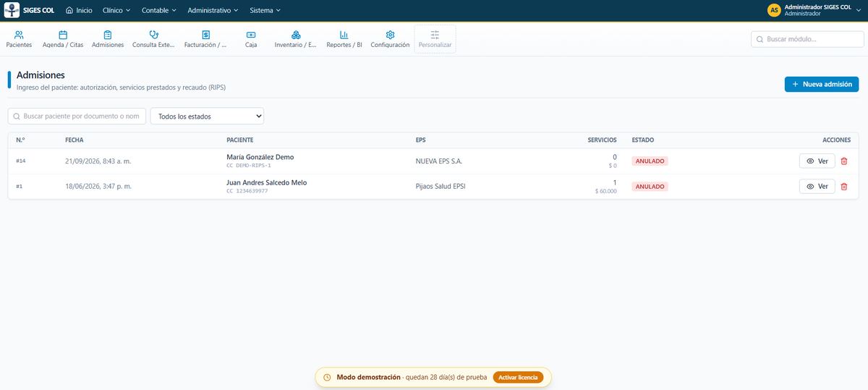Open the Facturación module icon

tap(206, 35)
